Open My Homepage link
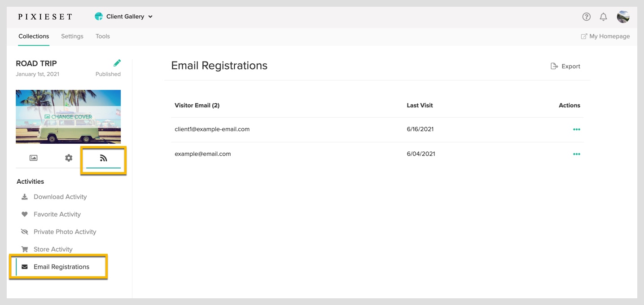Viewport: 644px width, 305px height. pos(605,36)
